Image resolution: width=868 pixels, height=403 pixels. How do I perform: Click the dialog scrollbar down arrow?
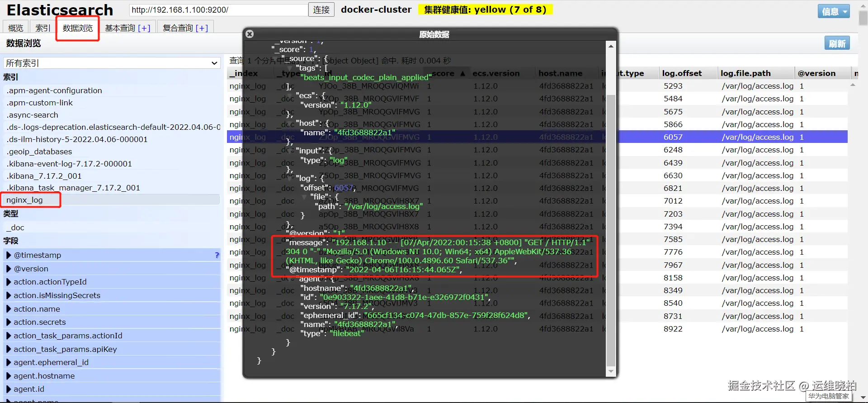tap(611, 371)
